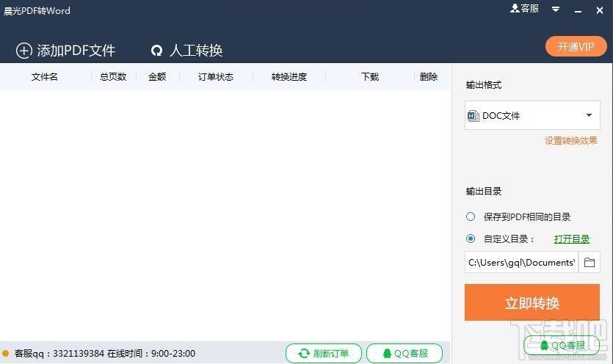Screen dimensions: 613x364
Task: Click the 订单状态 column header
Action: [x=216, y=76]
